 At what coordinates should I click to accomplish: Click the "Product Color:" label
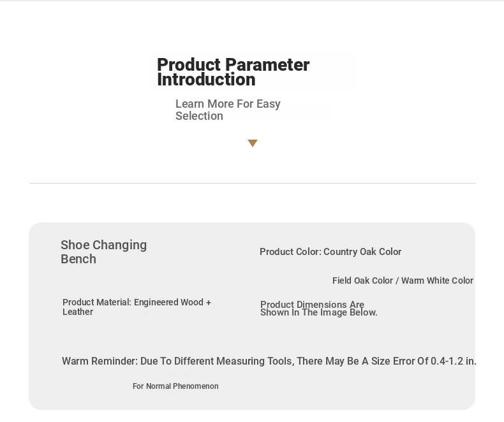click(x=290, y=252)
